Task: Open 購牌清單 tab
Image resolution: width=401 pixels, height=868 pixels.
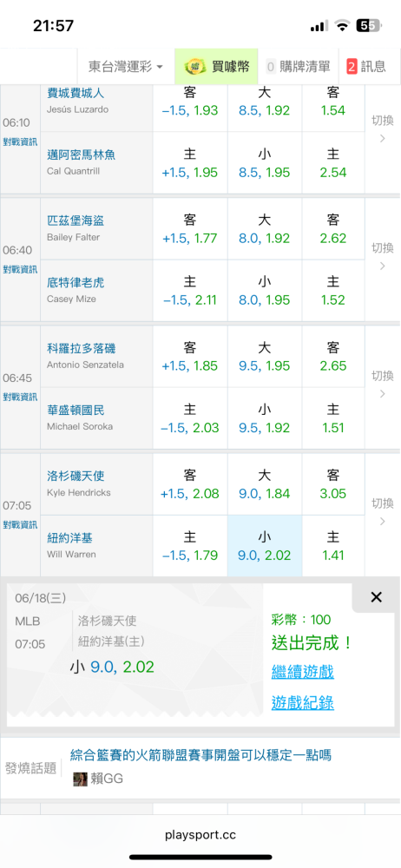Action: (x=299, y=67)
